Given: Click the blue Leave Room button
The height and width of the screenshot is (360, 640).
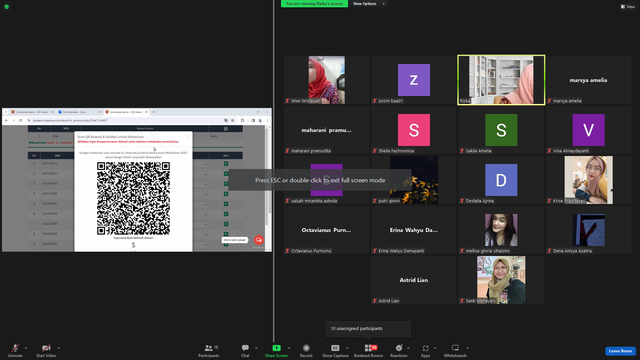Looking at the screenshot, I should point(620,351).
